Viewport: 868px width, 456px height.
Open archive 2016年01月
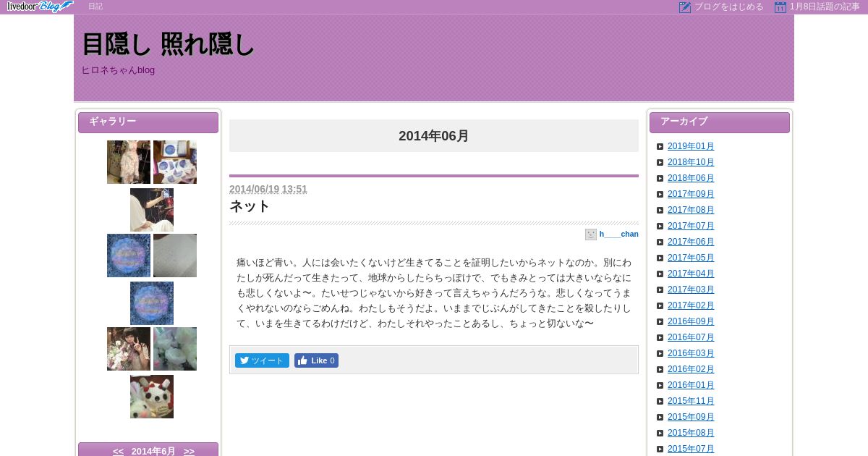click(x=691, y=385)
